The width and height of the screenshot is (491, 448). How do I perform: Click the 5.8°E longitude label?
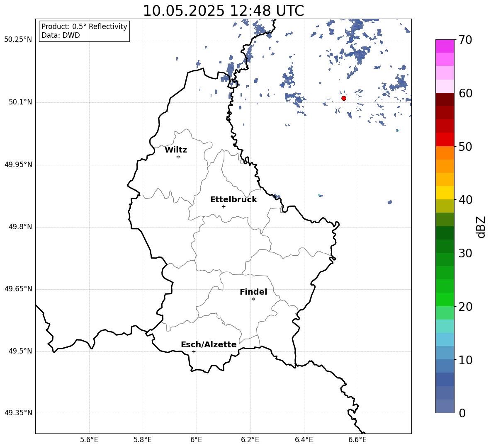pyautogui.click(x=143, y=440)
